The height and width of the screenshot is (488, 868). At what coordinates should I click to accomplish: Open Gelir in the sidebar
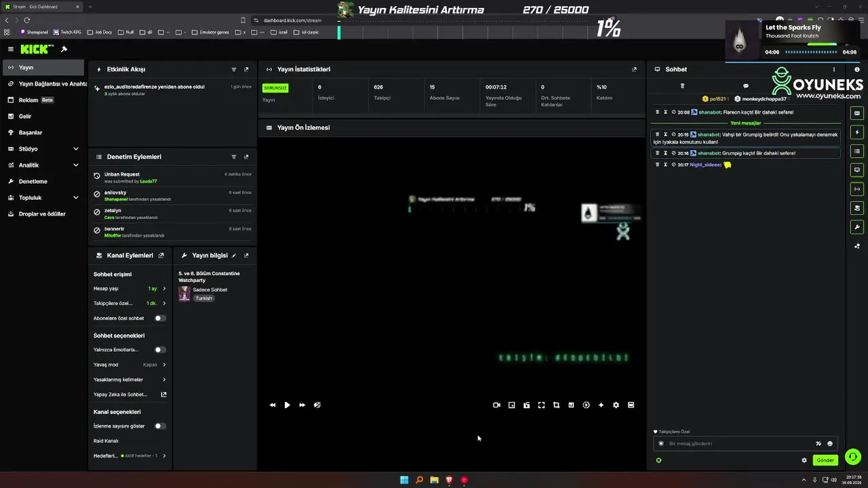(43, 117)
